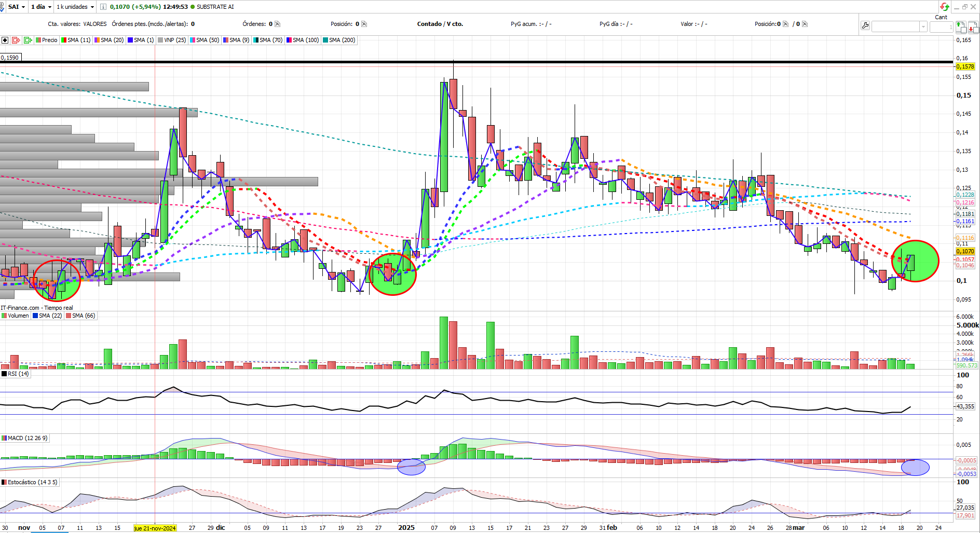
Task: Open the 1 día timeframe dropdown
Action: [x=41, y=7]
